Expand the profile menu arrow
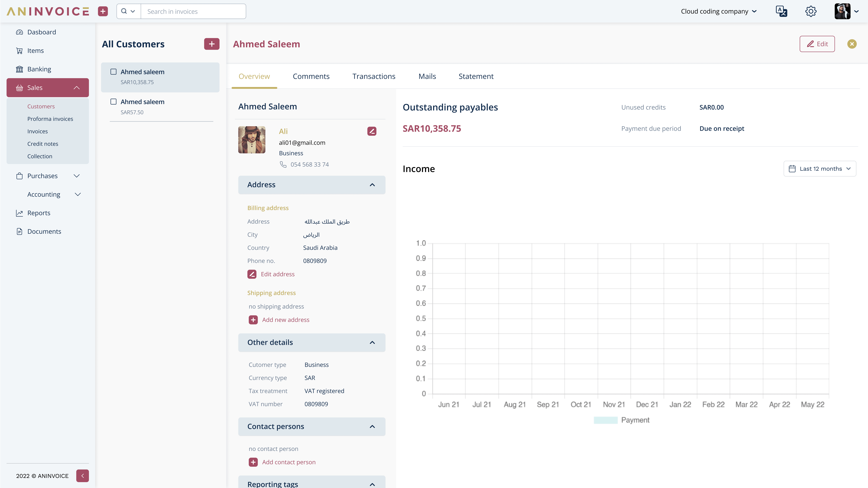 tap(856, 11)
